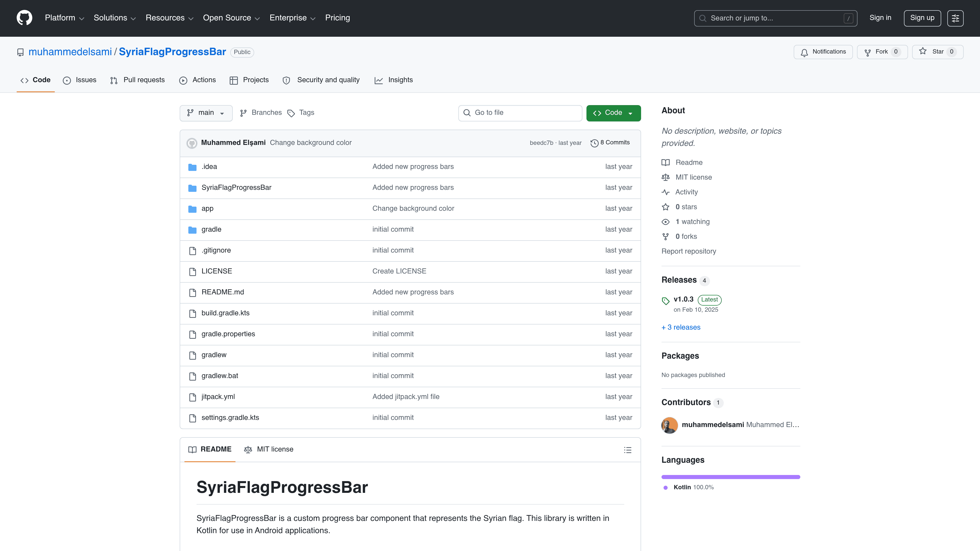Viewport: 980px width, 551px height.
Task: Star this repository
Action: (x=937, y=52)
